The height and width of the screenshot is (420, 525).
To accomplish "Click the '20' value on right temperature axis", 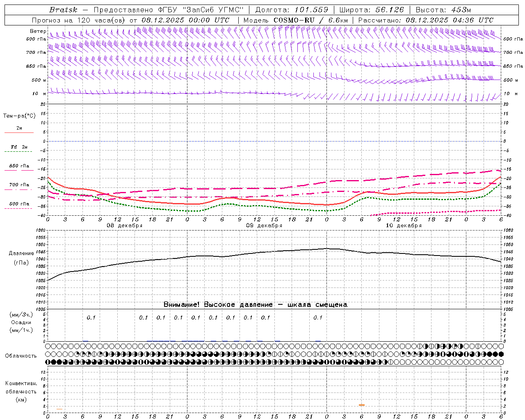I will click(x=506, y=104).
